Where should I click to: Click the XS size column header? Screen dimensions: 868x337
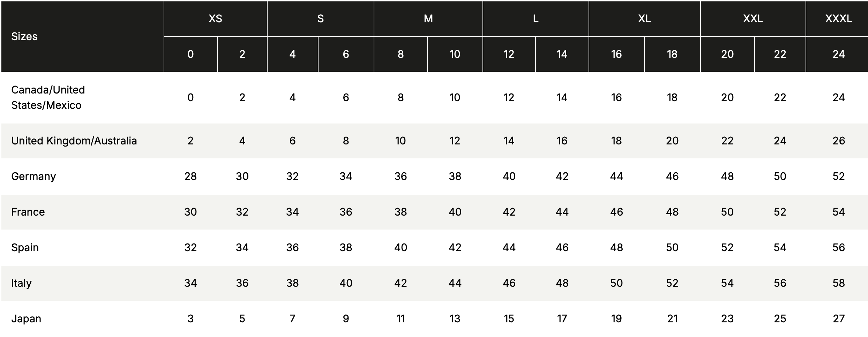point(215,18)
